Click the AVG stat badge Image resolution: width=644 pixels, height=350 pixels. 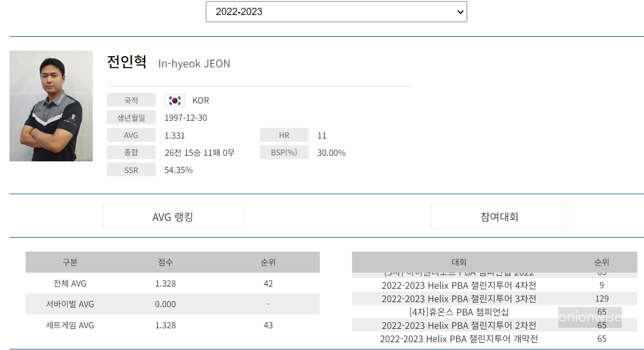[131, 135]
